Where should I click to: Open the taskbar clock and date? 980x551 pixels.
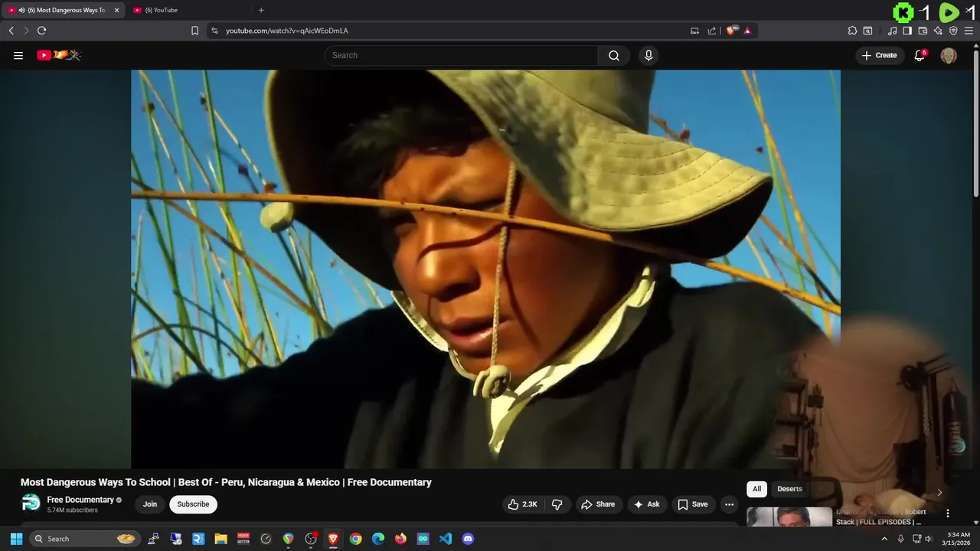958,539
